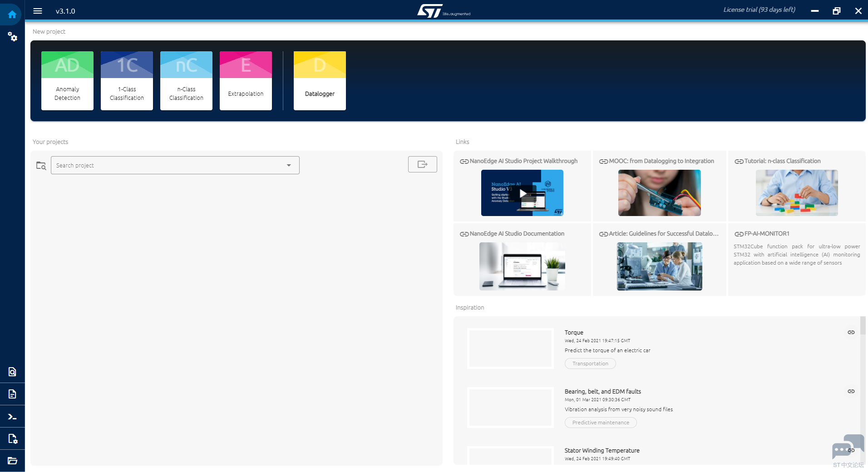The image size is (868, 472).
Task: Open the document search icon in sidebar
Action: 12,372
